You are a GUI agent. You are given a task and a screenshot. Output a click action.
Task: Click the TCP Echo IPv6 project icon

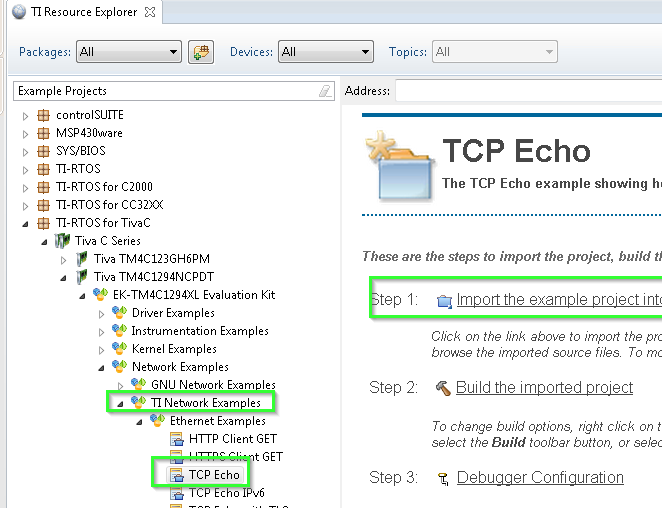(177, 493)
